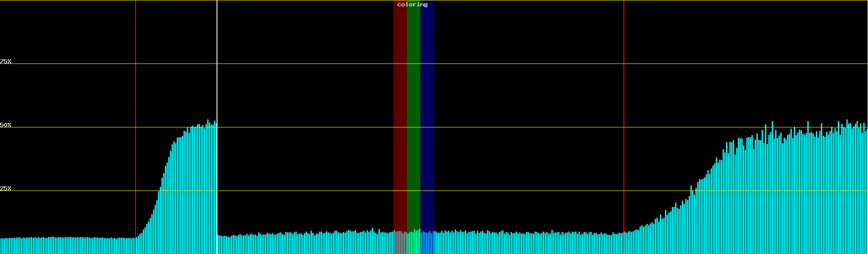Pick the gray histogram bars under red band
Viewport: 868px width, 254px height.
400,243
